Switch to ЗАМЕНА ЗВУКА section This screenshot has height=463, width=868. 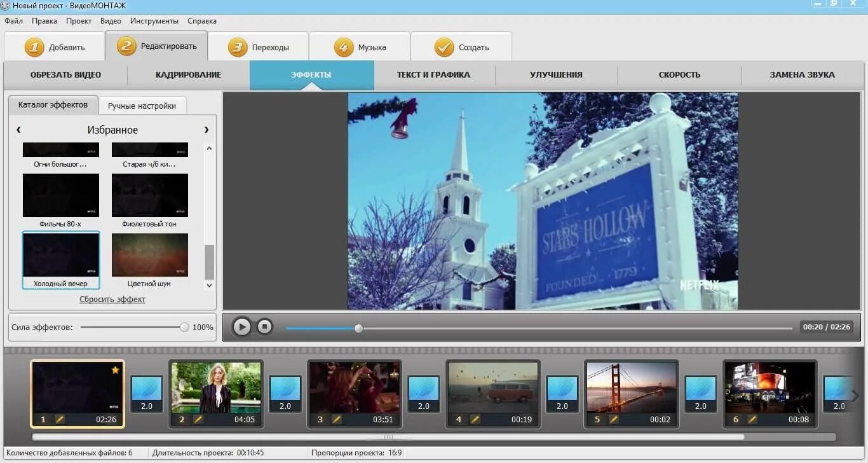pos(803,75)
